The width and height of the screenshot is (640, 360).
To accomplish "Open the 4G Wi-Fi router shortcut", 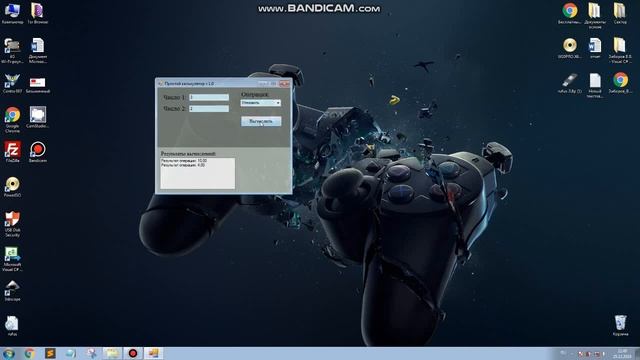I will click(12, 51).
